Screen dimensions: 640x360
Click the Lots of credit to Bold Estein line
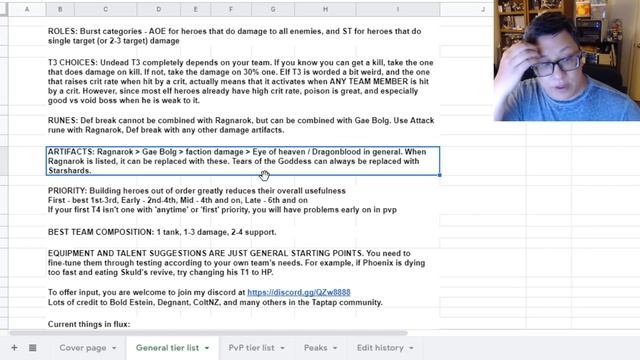coord(215,302)
